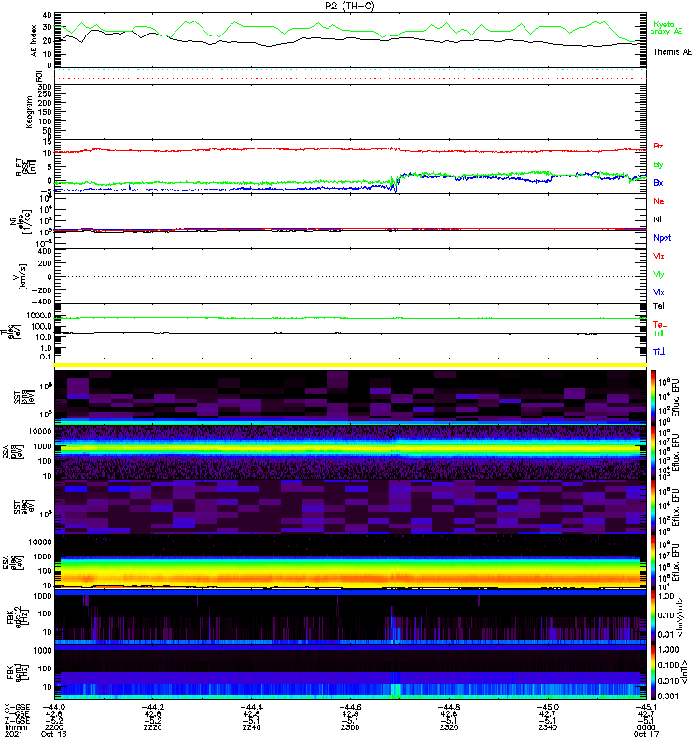
Task: Click the red Bz legend label
Action: [658, 146]
